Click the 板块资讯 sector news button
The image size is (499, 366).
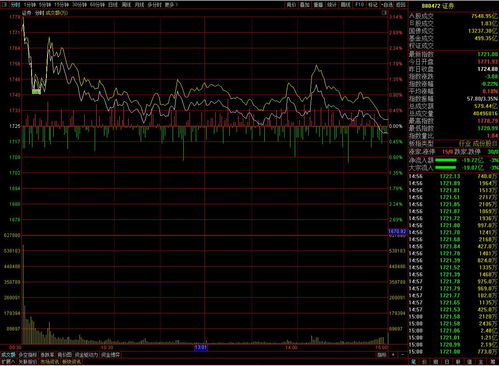(70, 361)
